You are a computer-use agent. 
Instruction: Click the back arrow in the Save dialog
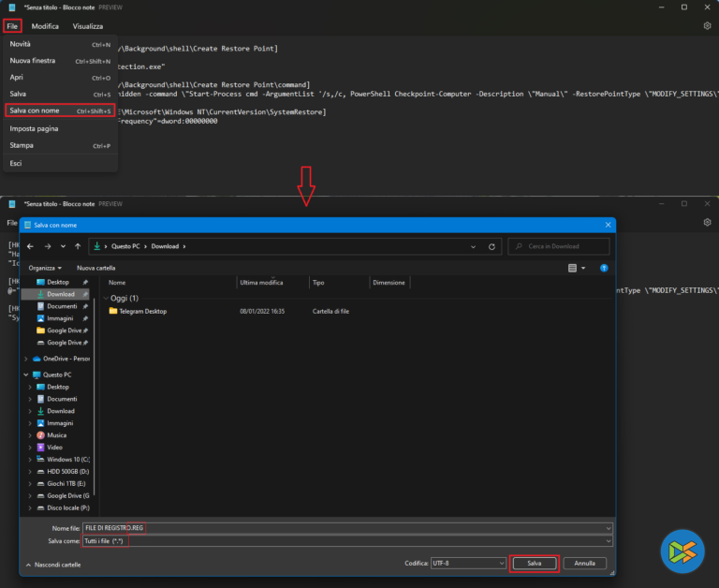30,246
